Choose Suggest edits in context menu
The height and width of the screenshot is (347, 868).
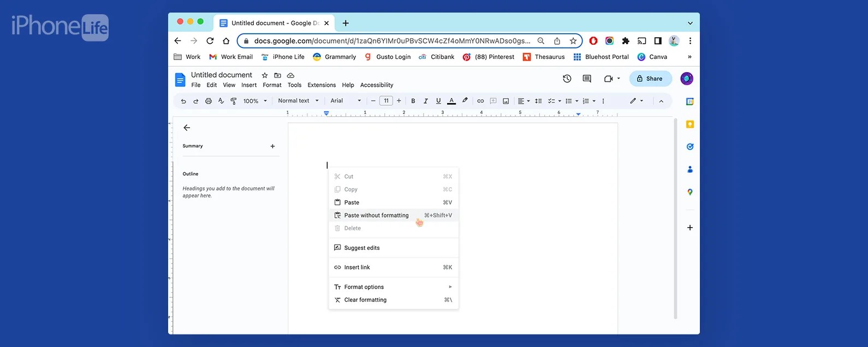pos(394,248)
